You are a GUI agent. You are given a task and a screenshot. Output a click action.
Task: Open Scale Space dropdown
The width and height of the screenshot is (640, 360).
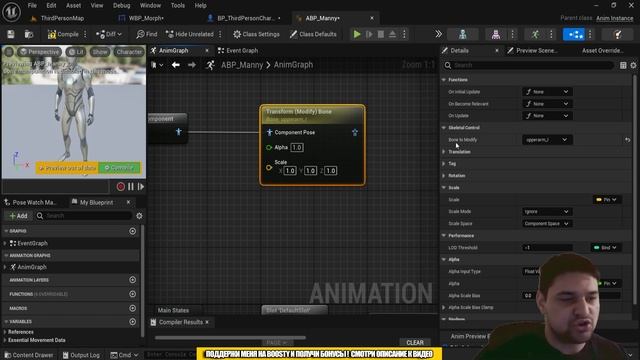point(547,224)
